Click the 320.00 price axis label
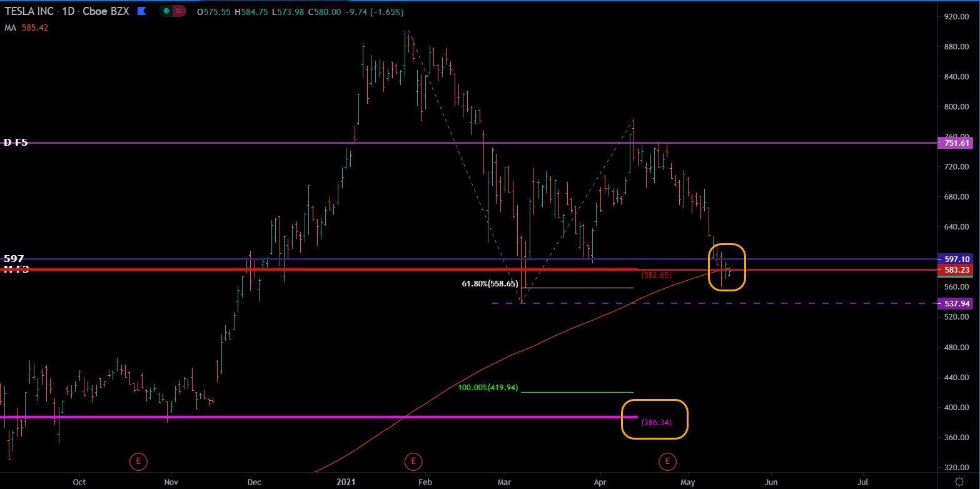Screen dimensions: 980x489 [956, 467]
